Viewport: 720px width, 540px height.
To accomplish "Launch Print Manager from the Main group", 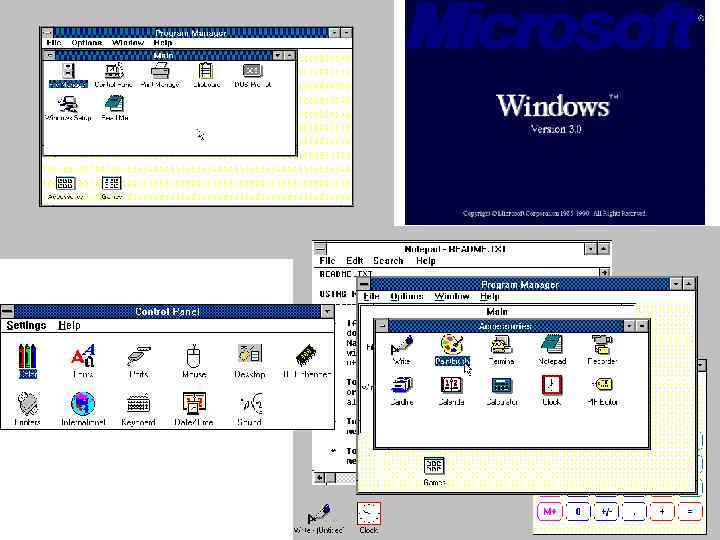I will tap(160, 75).
